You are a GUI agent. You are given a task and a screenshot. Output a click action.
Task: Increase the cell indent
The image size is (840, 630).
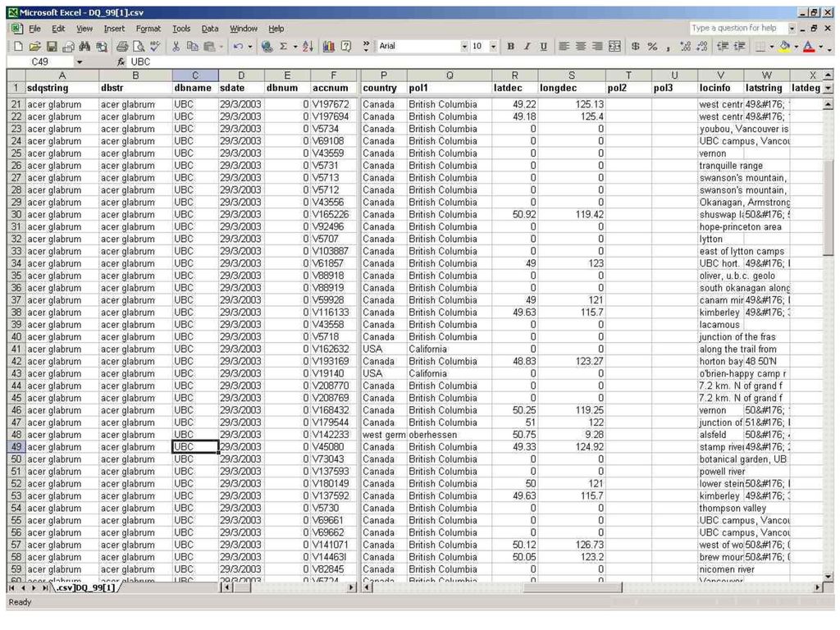tap(739, 47)
